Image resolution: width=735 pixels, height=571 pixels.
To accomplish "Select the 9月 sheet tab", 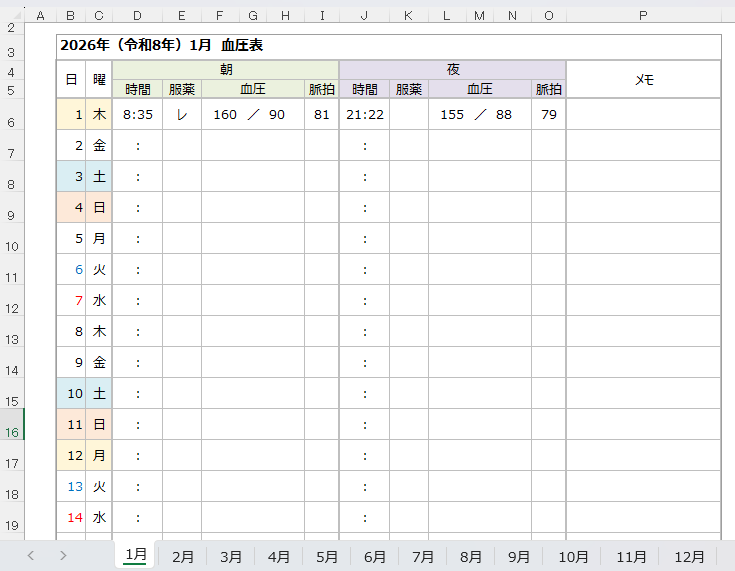I will [x=519, y=557].
